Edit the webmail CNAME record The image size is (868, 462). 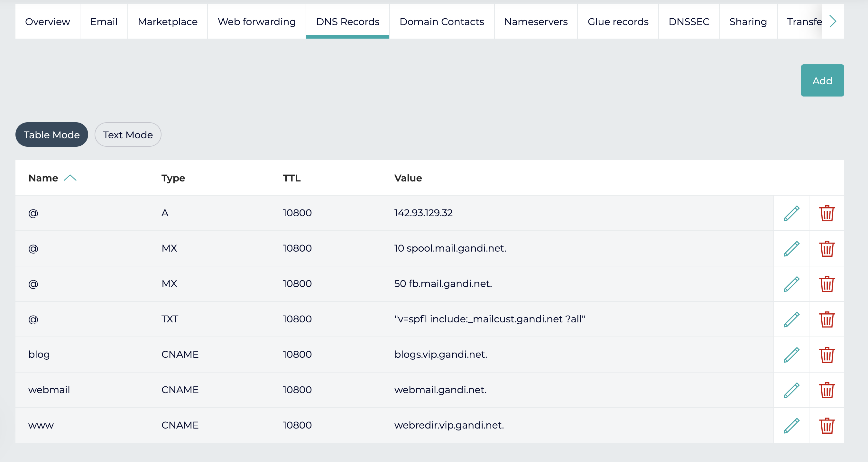(791, 390)
